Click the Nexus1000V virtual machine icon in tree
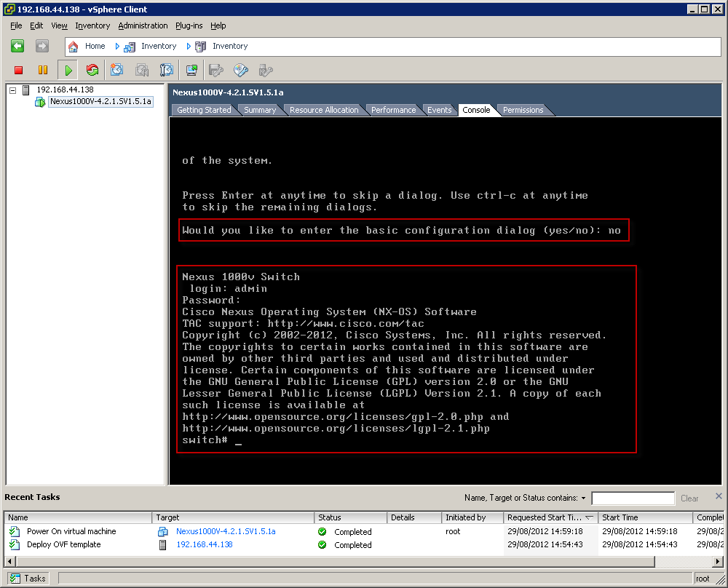 (40, 102)
